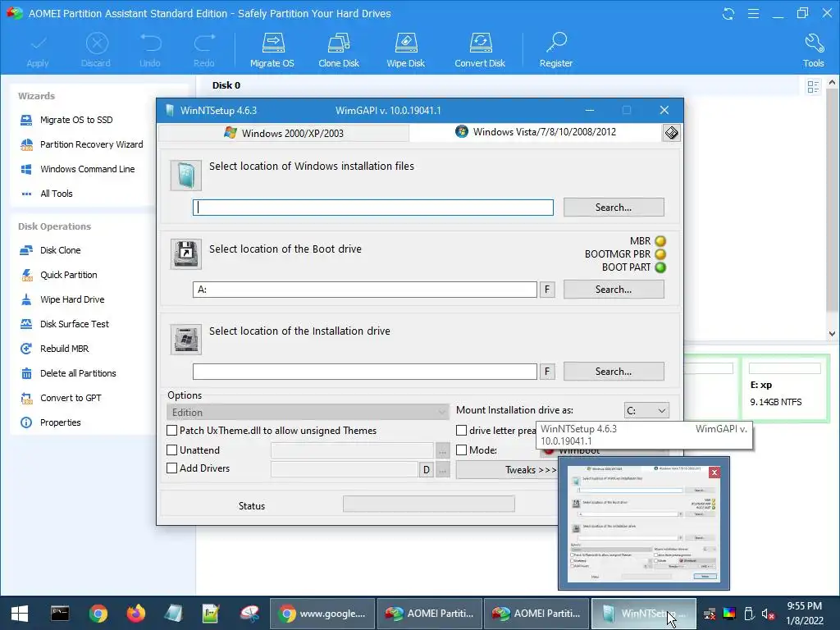Open the Windows Start menu
Image resolution: width=840 pixels, height=630 pixels.
pyautogui.click(x=20, y=614)
